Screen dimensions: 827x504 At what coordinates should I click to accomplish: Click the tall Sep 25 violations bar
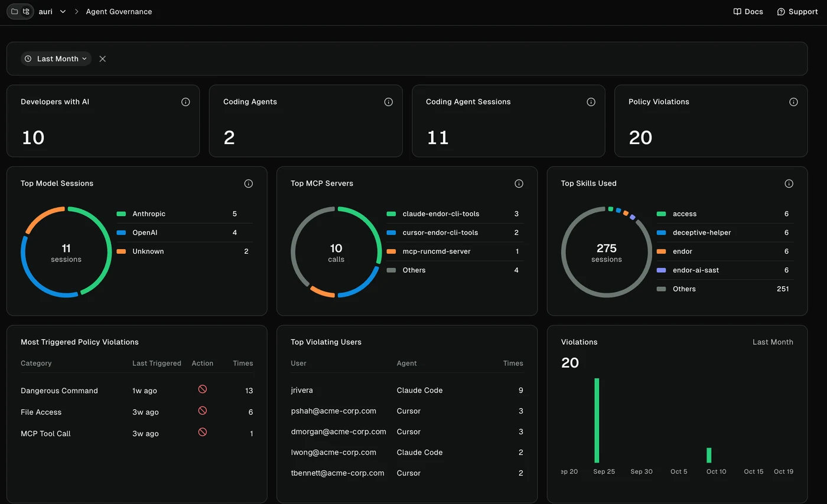[x=597, y=421]
